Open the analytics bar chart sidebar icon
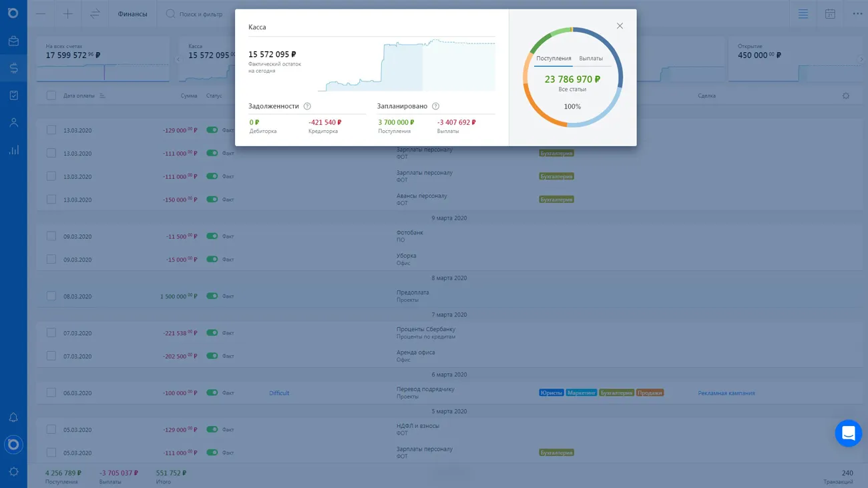 13,150
